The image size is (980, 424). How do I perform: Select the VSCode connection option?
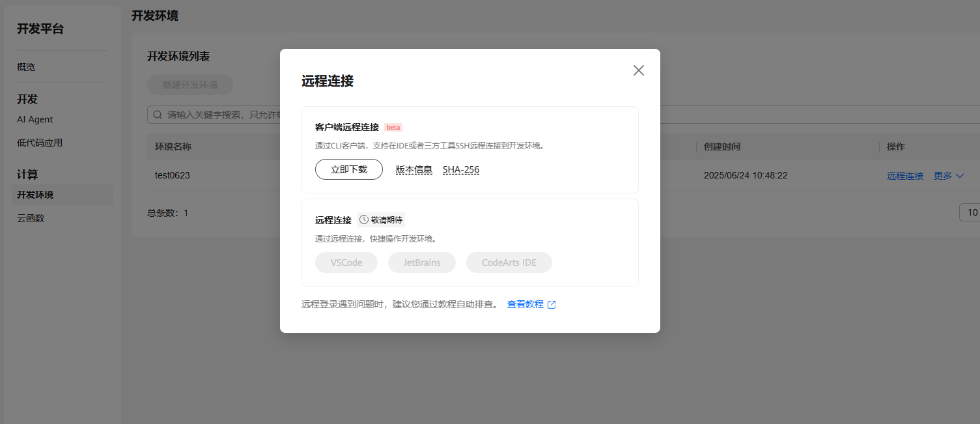pyautogui.click(x=346, y=262)
